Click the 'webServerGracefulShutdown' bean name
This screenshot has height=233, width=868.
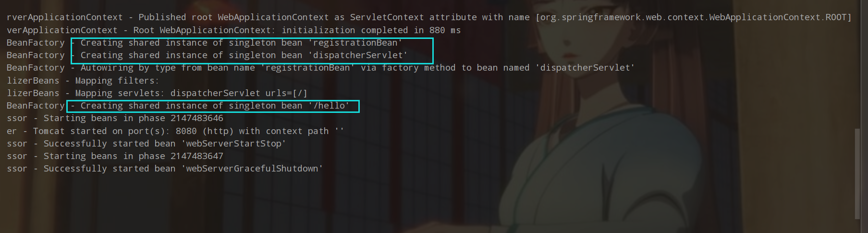pyautogui.click(x=254, y=169)
